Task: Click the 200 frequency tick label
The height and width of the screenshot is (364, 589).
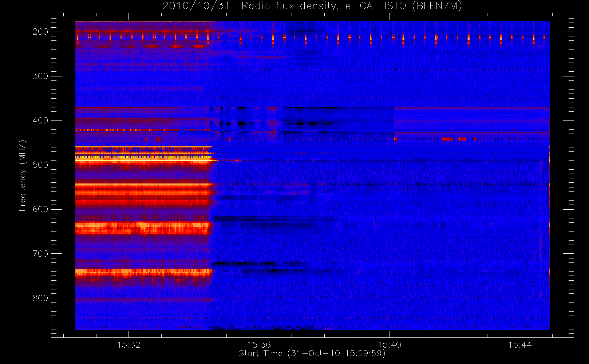Action: click(x=40, y=32)
